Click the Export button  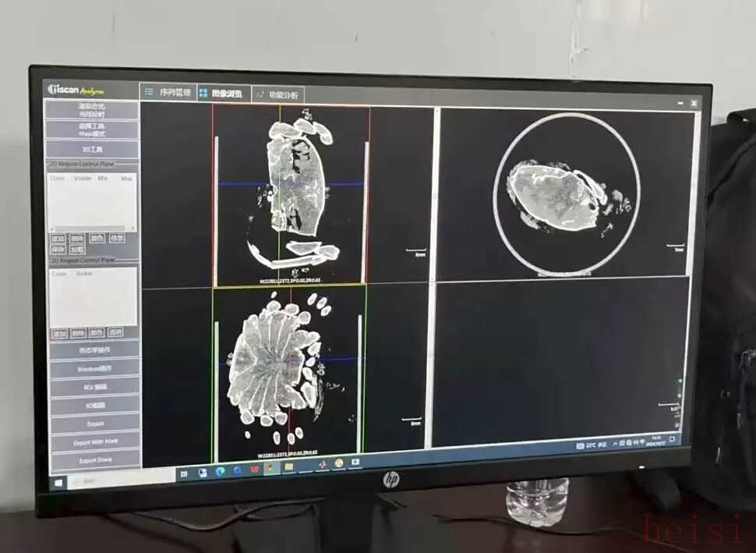pos(95,424)
